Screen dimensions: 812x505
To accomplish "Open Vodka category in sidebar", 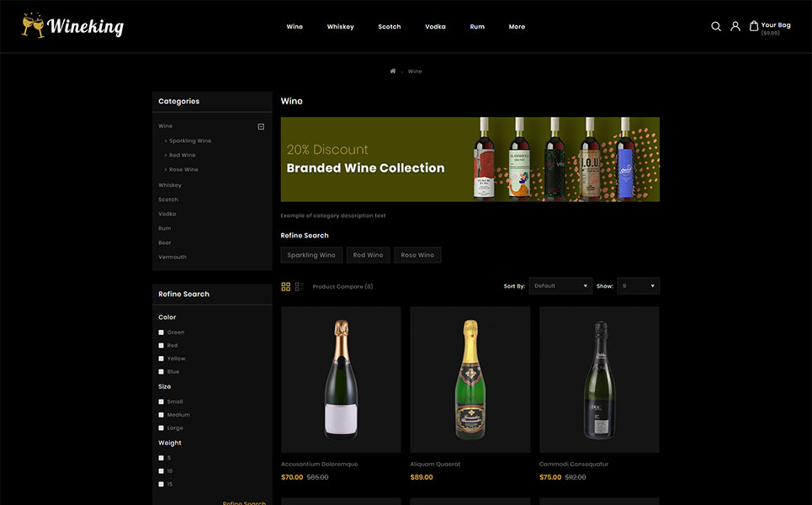I will tap(167, 214).
